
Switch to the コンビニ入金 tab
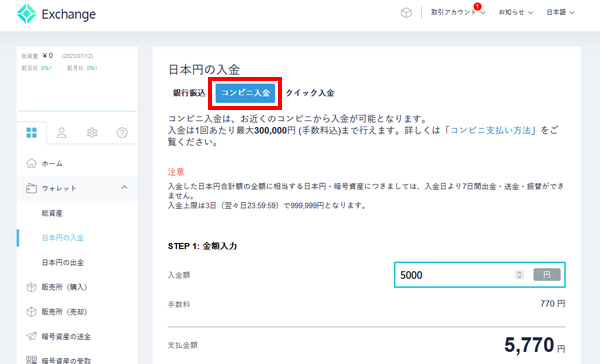(245, 93)
